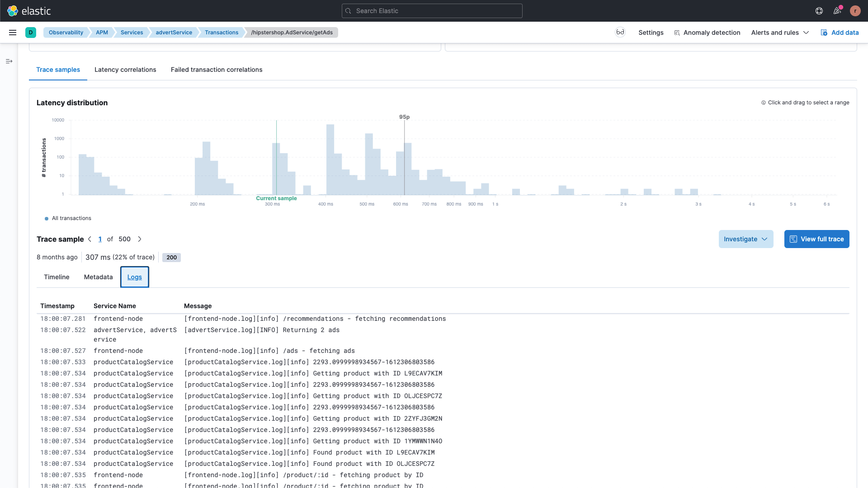Click log 'Getting product with ID OLJCESPC7Z'
The height and width of the screenshot is (488, 868).
(313, 396)
